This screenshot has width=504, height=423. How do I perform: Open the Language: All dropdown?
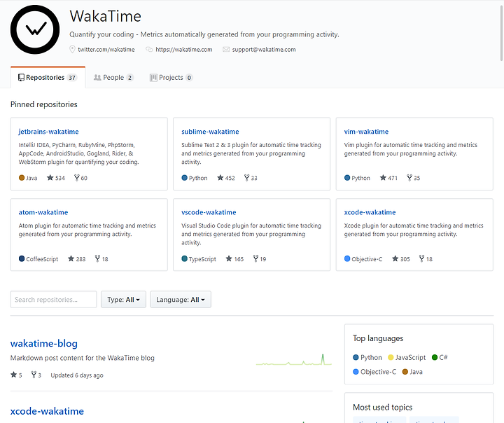(x=181, y=300)
